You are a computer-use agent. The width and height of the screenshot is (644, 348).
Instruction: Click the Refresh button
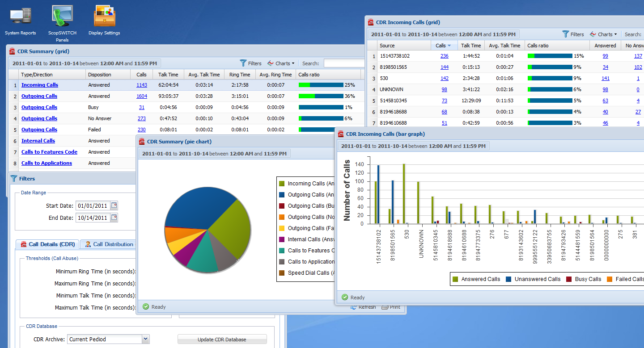363,307
